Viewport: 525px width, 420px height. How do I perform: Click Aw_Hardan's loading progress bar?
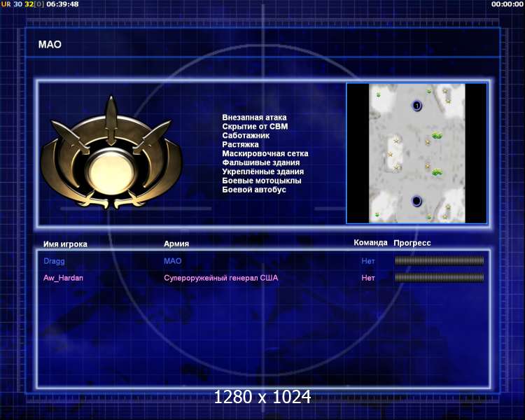tap(440, 277)
